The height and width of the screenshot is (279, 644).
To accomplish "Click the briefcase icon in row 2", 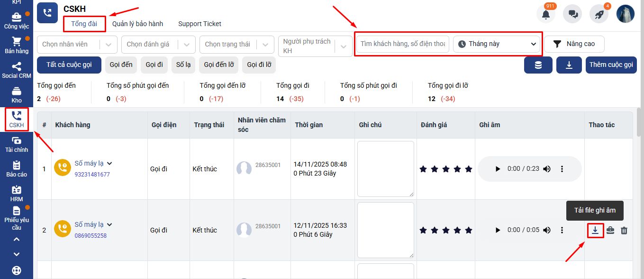I will pos(610,231).
